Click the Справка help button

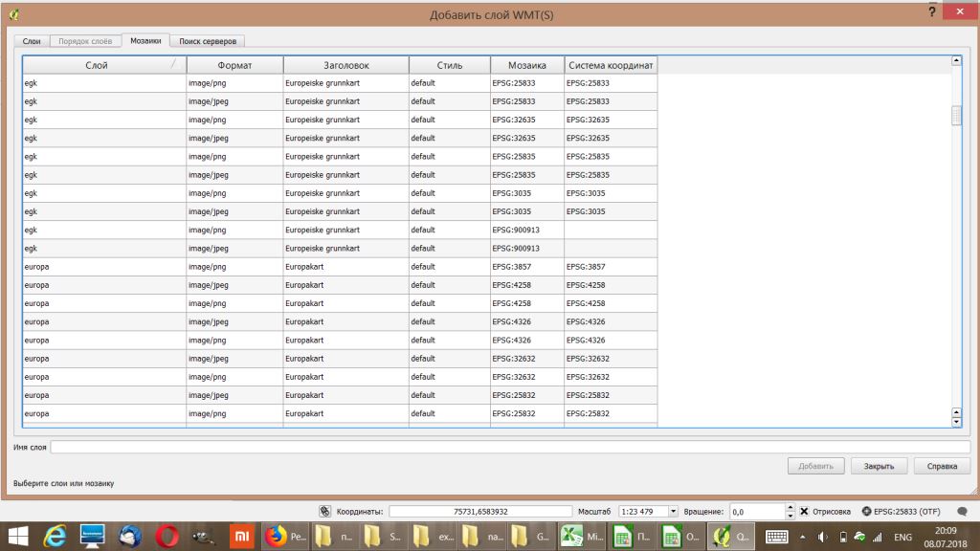click(x=942, y=466)
